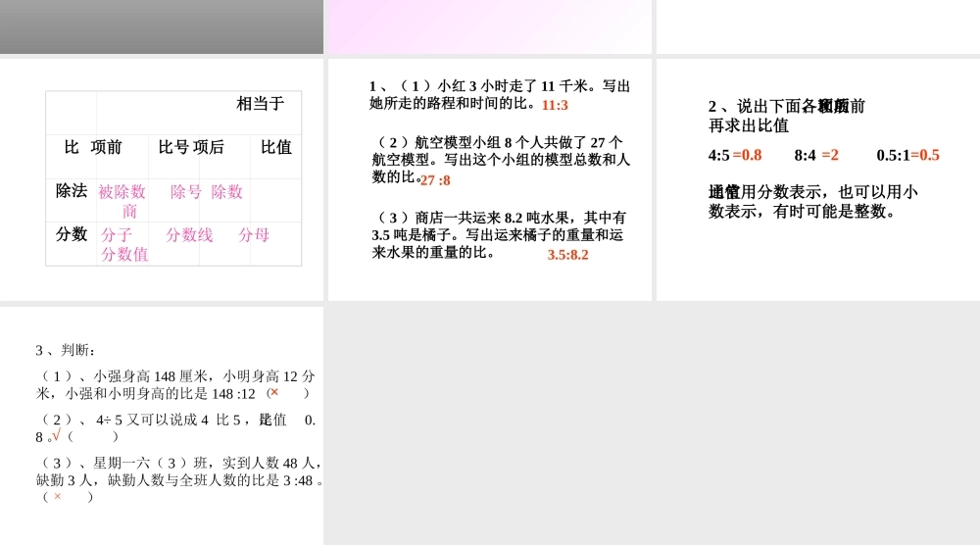Click the red check mark in item (2)
980x545 pixels.
tap(56, 435)
